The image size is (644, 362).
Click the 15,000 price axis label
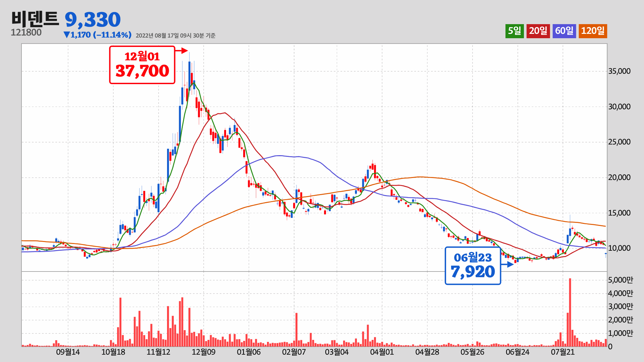coord(619,213)
